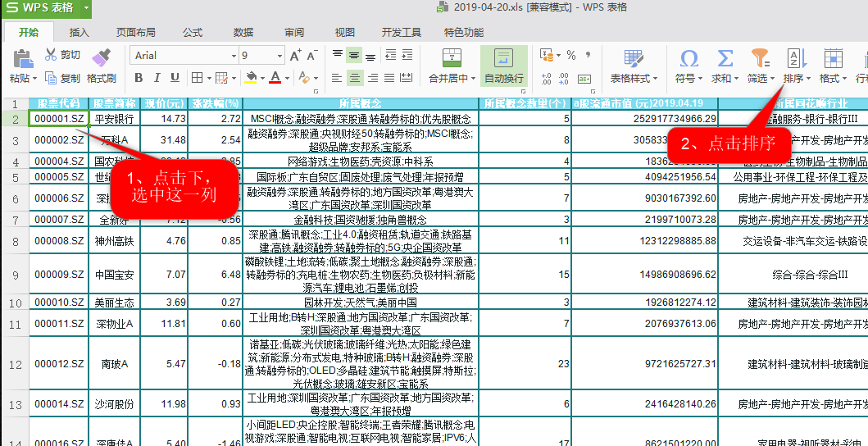Click the Format Painter brush icon
This screenshot has width=868, height=446.
pos(101,57)
